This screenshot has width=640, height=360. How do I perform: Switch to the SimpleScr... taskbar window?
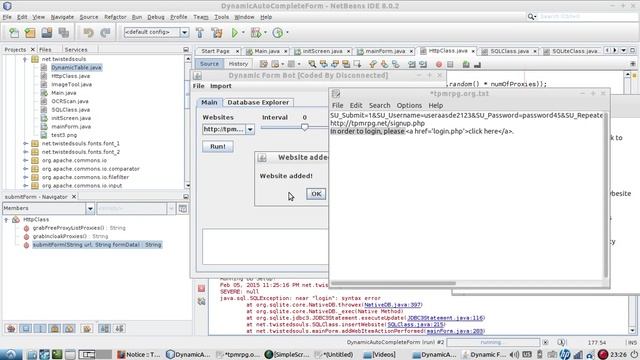(x=287, y=354)
